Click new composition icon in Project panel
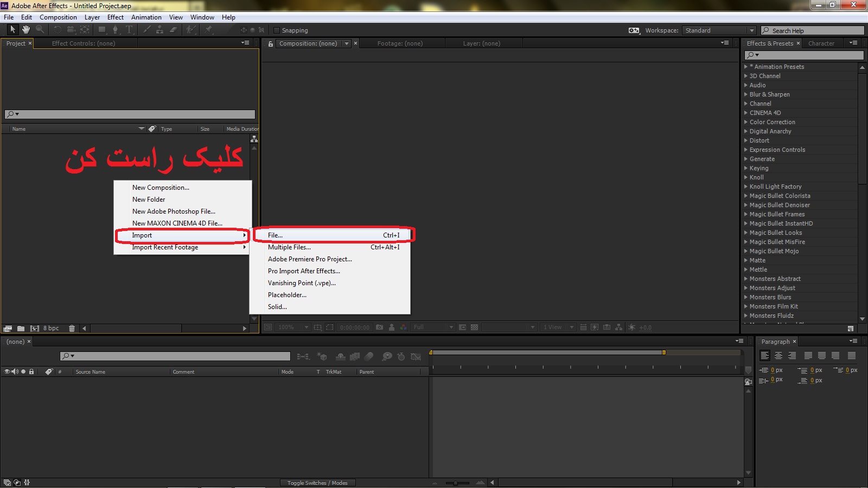868x488 pixels. tap(34, 328)
